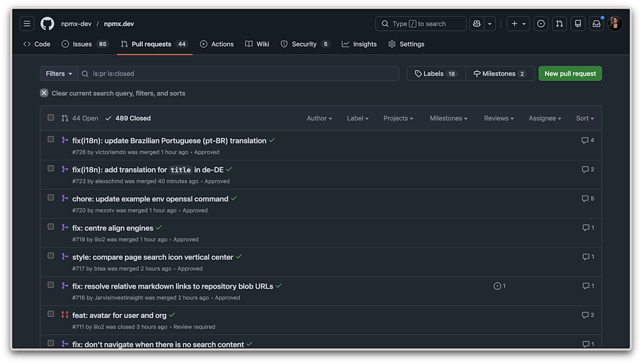Select checkbox for pt-BR translation PR
642x364 pixels.
point(51,139)
